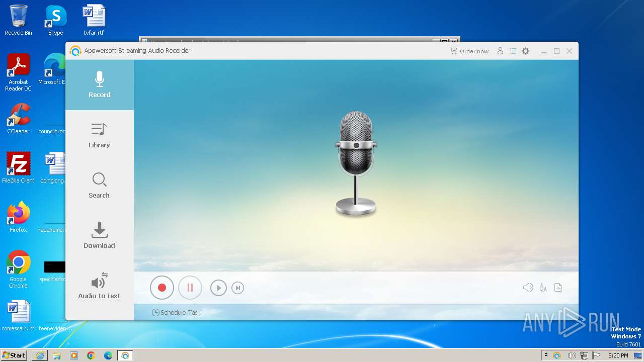Show hidden system tray icons
Viewport: 644px width, 362px height.
tap(546, 355)
